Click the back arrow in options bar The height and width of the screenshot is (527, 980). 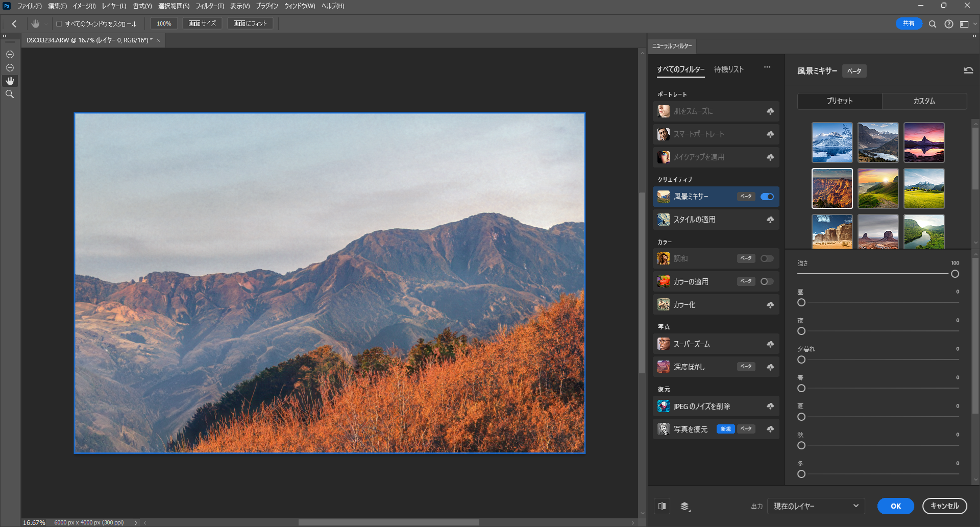[x=14, y=23]
